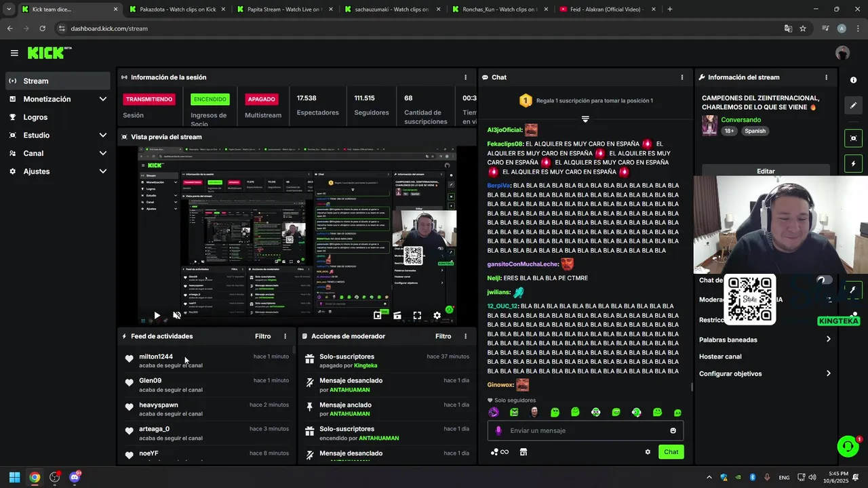
Task: Collapse pinned banner arrow in chat
Action: click(585, 119)
